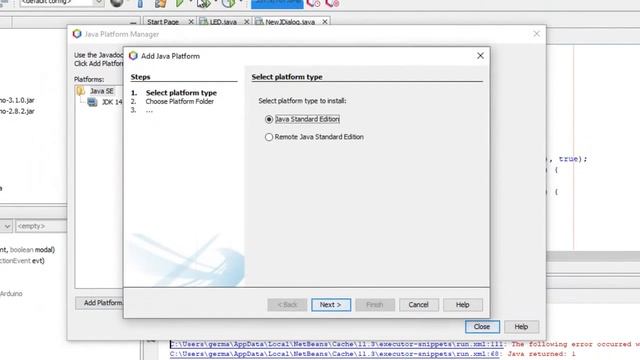Click the Java SE folder icon in the Platforms tree
Image resolution: width=640 pixels, height=360 pixels.
[x=81, y=91]
